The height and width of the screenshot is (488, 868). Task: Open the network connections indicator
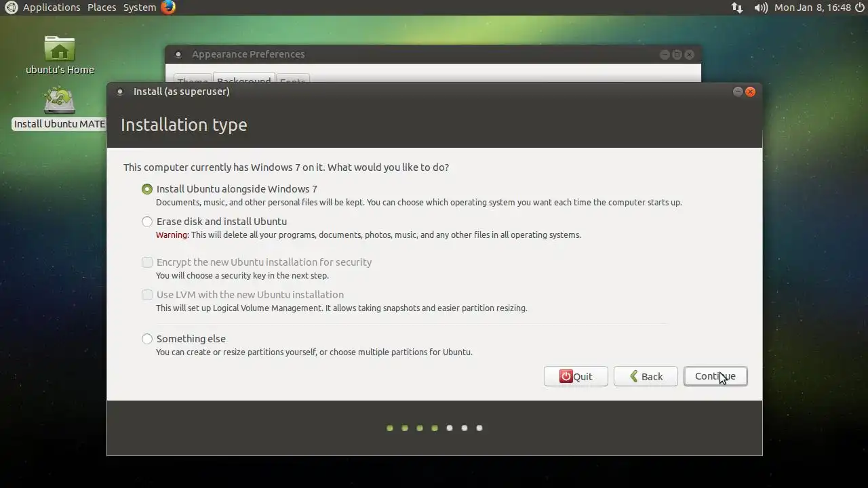pos(737,7)
